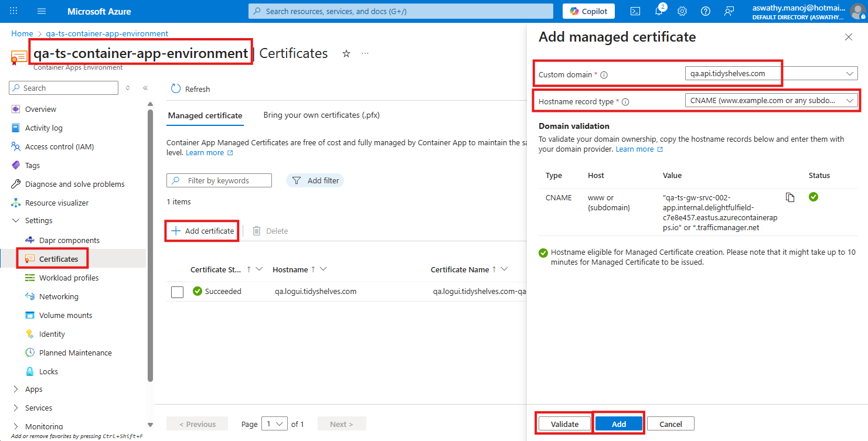Click the Volume mounts icon
The image size is (868, 441).
coord(30,316)
